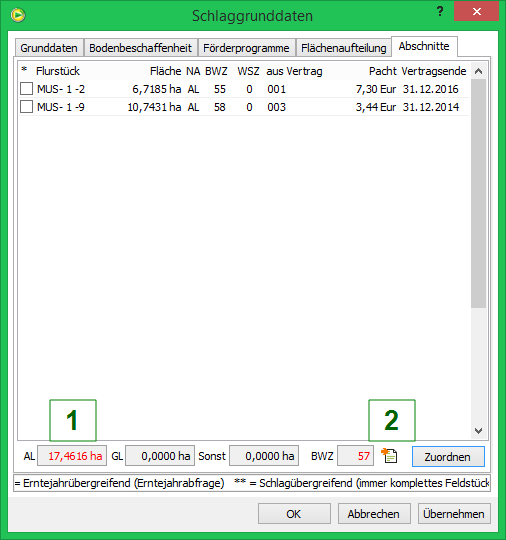Select the row text MUS- 1 -2
This screenshot has height=540, width=506.
tap(61, 89)
